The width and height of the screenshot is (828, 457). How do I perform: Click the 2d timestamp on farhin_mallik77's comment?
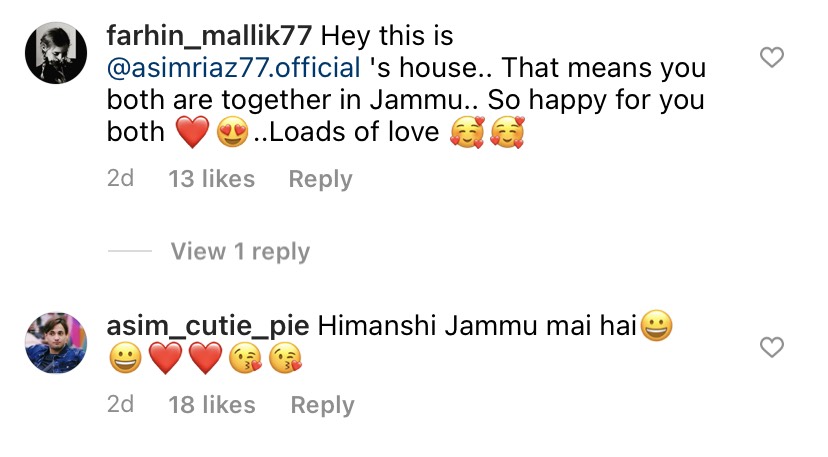point(120,179)
